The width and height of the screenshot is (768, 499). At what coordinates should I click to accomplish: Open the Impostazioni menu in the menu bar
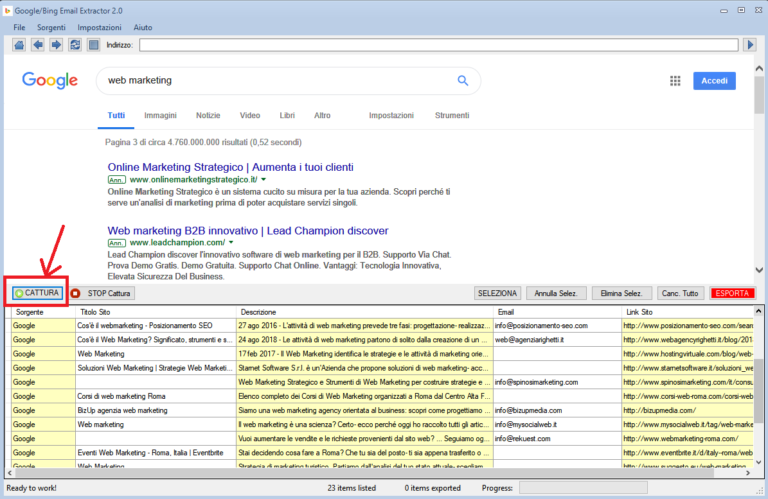pos(100,27)
